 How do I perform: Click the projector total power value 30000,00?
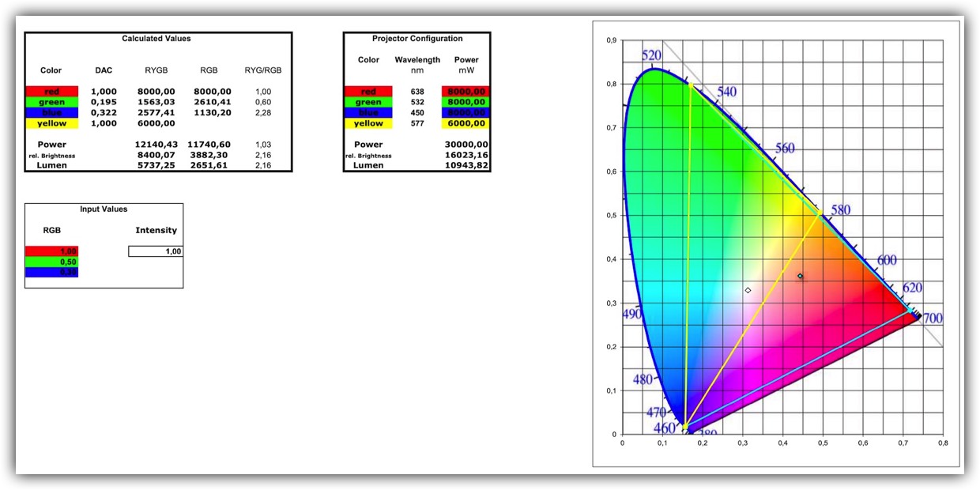coord(466,145)
